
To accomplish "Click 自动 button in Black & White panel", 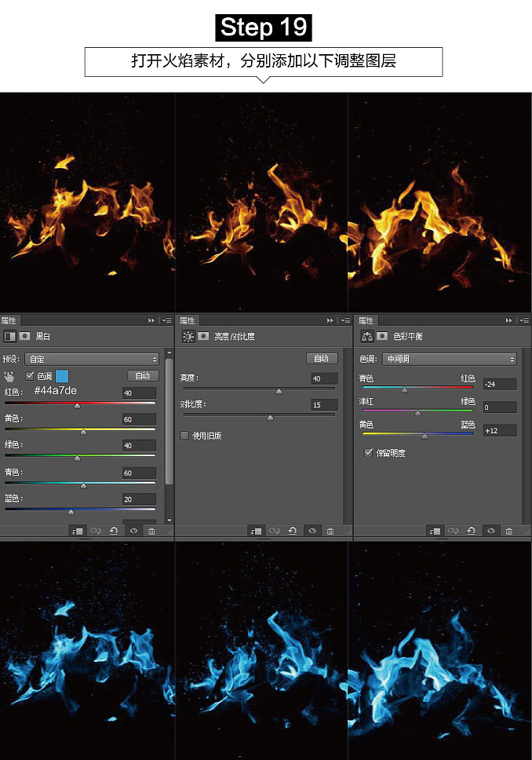I will pos(143,376).
